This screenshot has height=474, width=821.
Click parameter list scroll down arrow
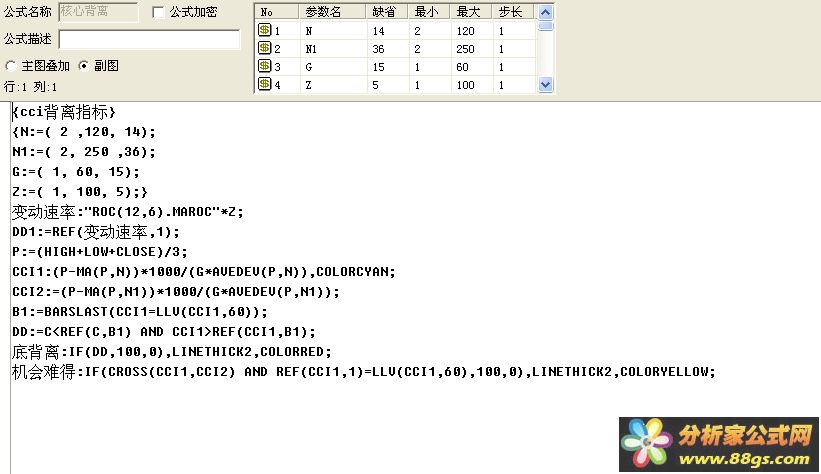(x=545, y=84)
